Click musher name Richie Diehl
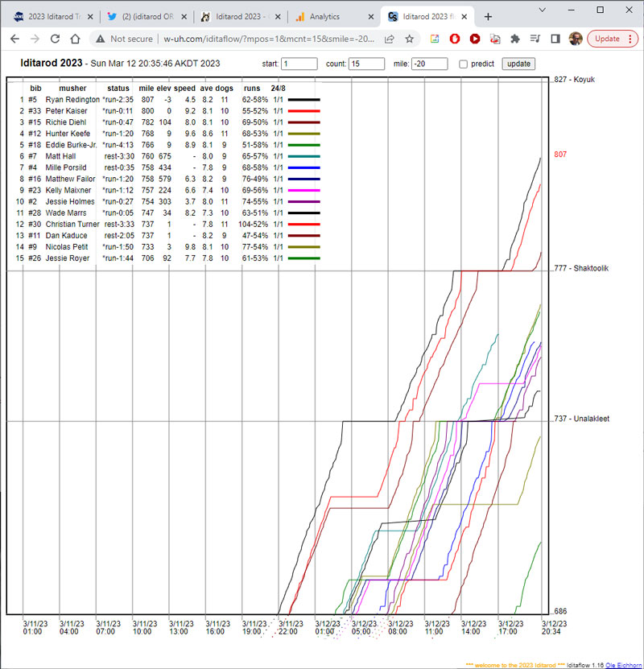This screenshot has height=669, width=644. (66, 122)
